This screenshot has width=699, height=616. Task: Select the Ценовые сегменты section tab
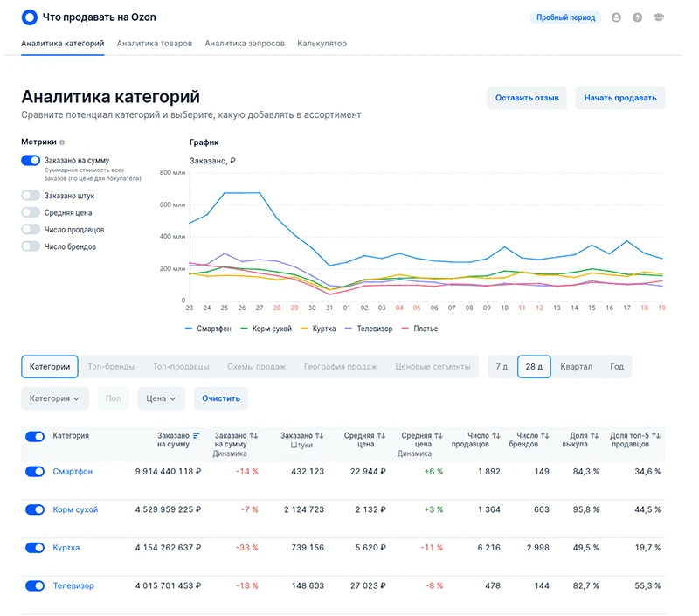click(433, 367)
